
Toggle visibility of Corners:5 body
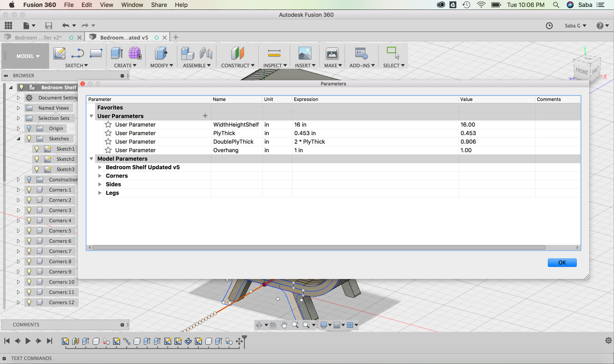tap(29, 231)
